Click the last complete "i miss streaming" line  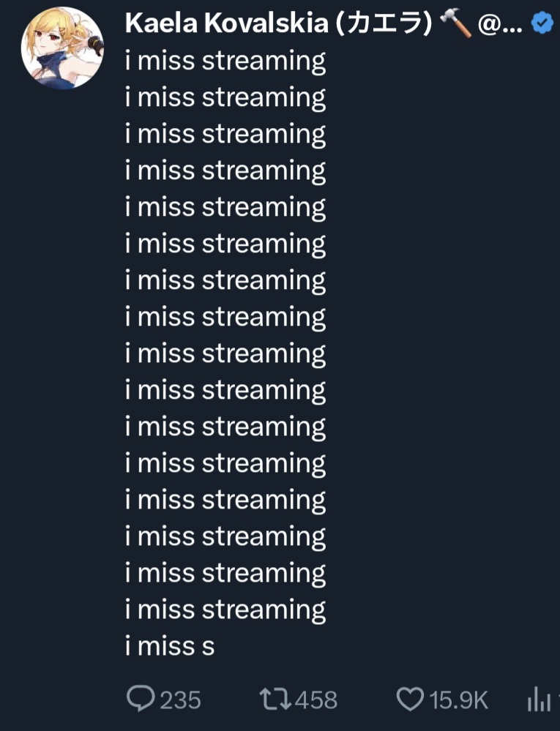click(225, 610)
